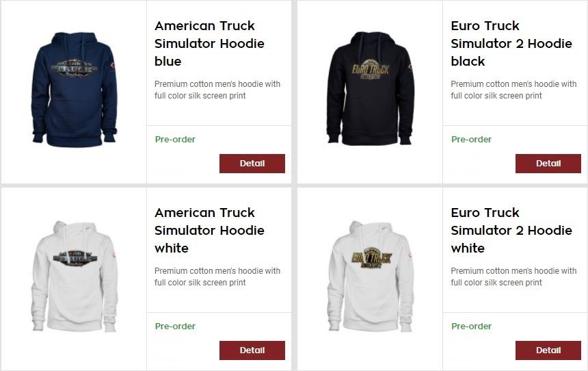
Task: Open American Truck Simulator Hoodie blue title
Action: 209,44
